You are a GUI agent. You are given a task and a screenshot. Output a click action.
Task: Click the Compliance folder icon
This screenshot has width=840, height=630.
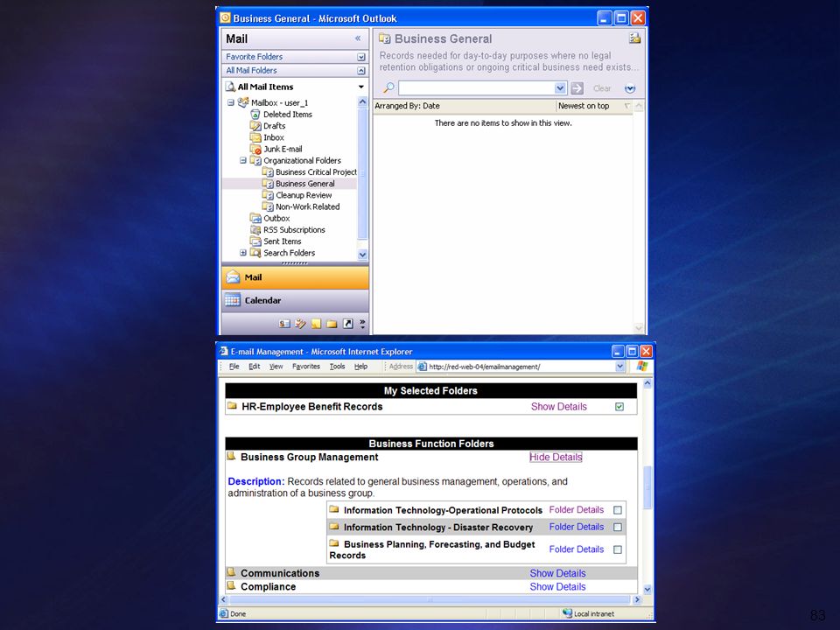point(231,585)
